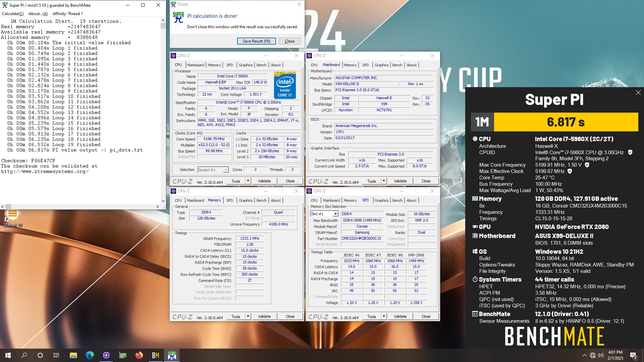
Task: Open Tools dropdown arrow in CPU-Z Memory window
Action: 248,316
